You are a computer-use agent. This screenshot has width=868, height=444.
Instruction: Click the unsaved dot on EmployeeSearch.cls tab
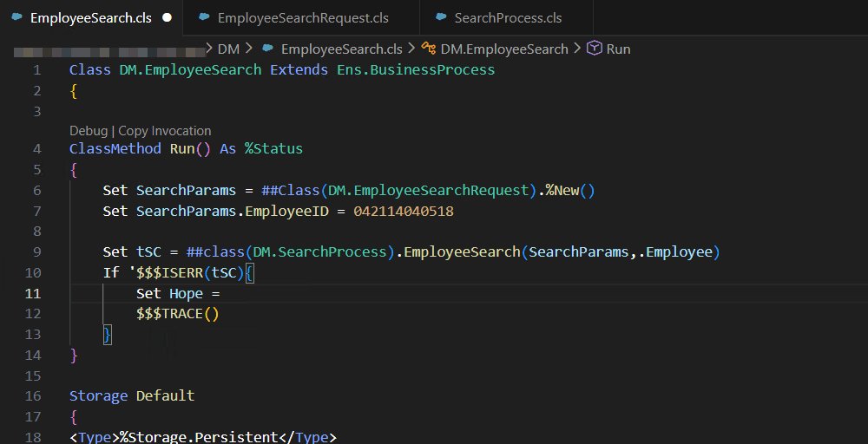tap(167, 17)
